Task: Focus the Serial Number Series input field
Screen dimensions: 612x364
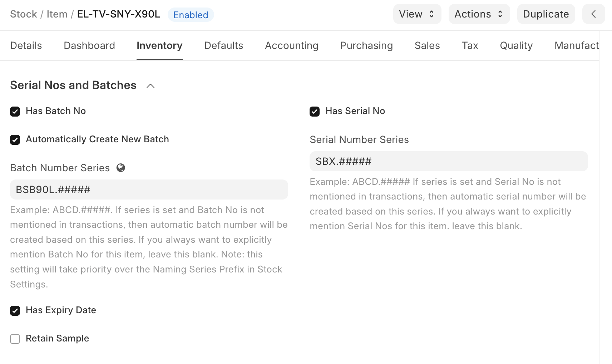Action: (448, 161)
